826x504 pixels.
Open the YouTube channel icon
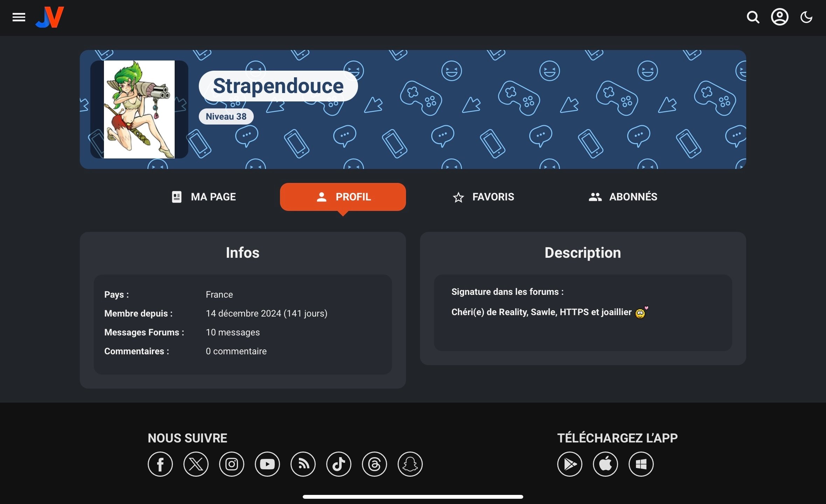point(267,464)
